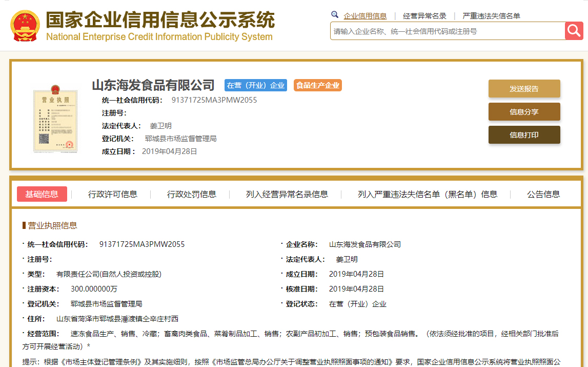This screenshot has height=367, width=588.
Task: Open the business license thumbnail image
Action: 55,119
